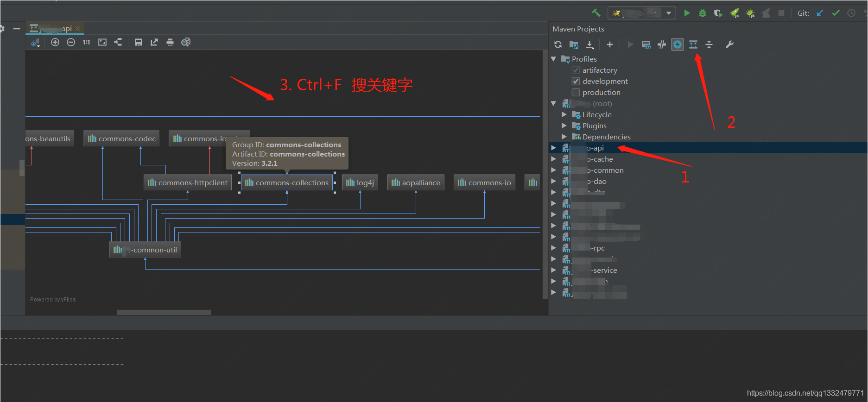This screenshot has width=868, height=402.
Task: Open Maven settings wrench icon
Action: (x=729, y=44)
